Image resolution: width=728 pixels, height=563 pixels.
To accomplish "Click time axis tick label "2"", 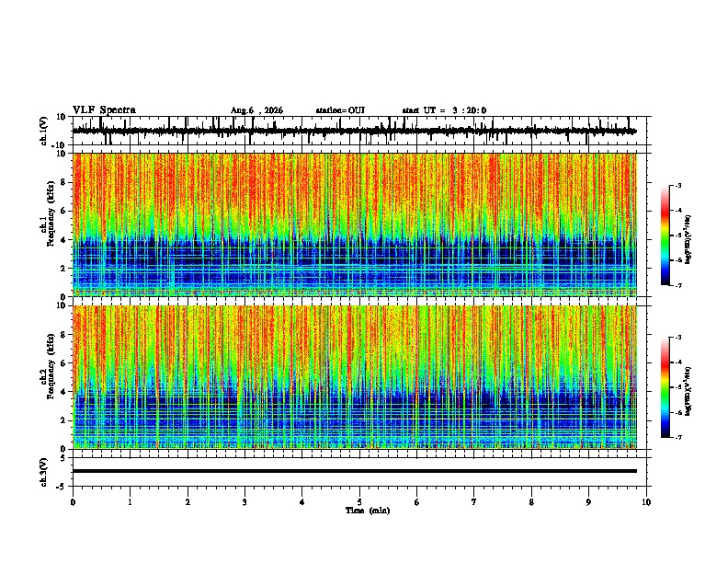I will point(188,502).
